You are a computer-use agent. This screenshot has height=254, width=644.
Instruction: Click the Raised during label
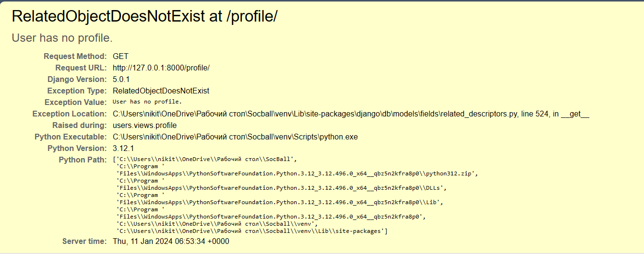point(79,126)
